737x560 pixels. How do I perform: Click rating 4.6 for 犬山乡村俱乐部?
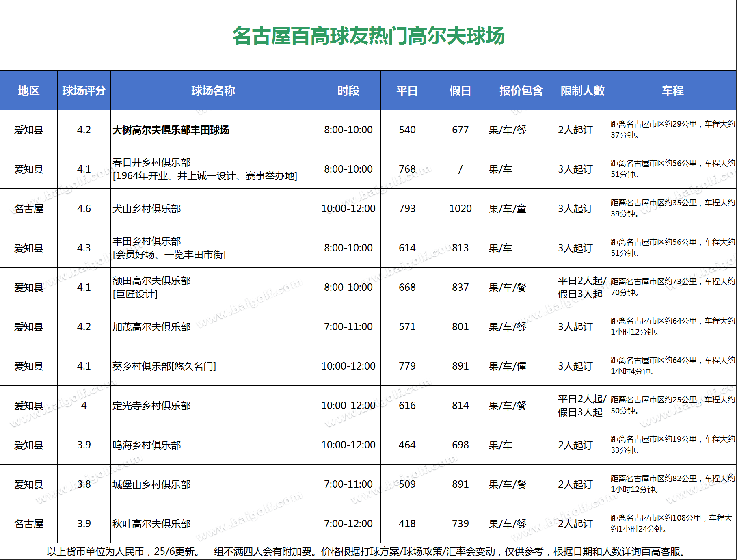pos(84,209)
